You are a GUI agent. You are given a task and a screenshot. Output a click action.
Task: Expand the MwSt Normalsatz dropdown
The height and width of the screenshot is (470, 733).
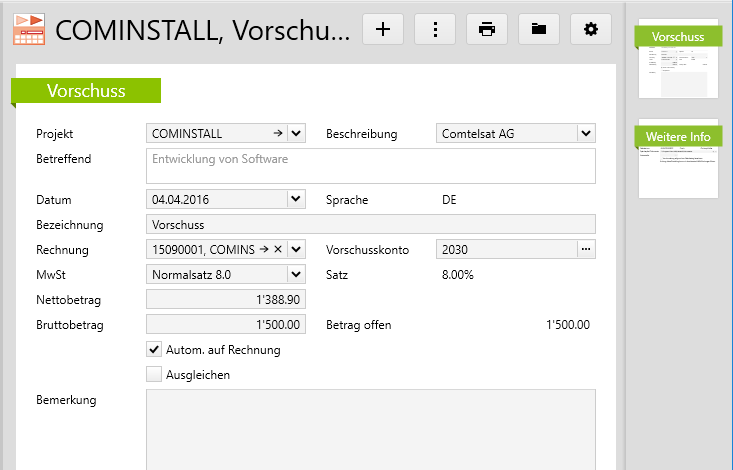(296, 274)
